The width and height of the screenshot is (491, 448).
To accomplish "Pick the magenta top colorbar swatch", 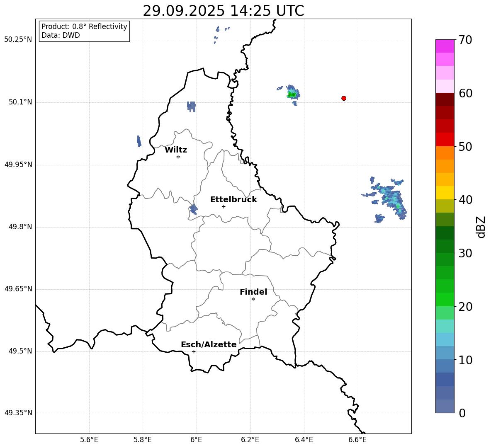I will click(445, 46).
